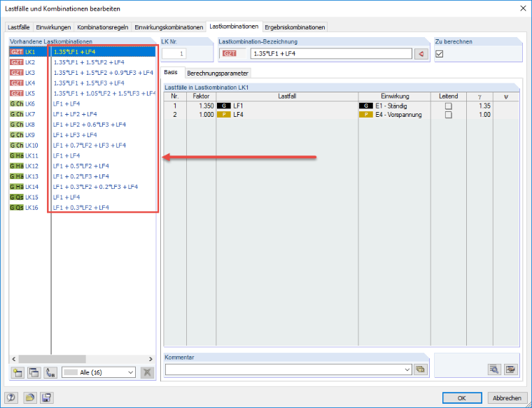The height and width of the screenshot is (408, 532).
Task: Select load combination LK9
Action: (x=83, y=135)
